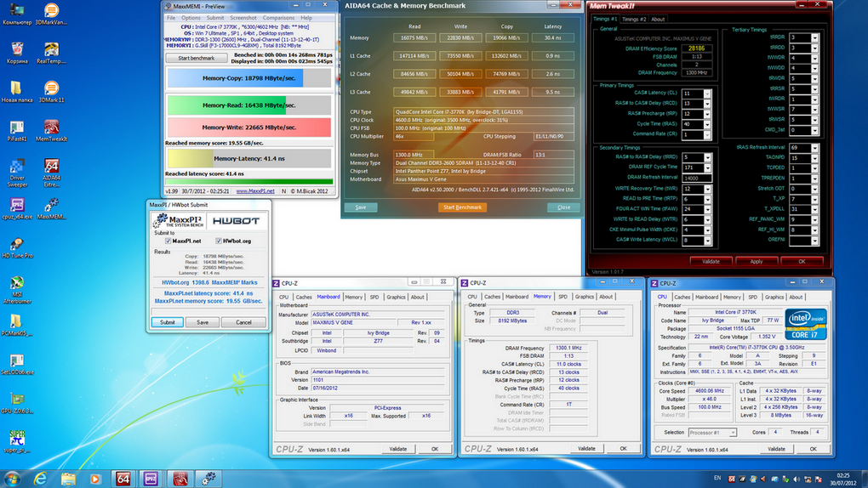Open the RAS# to CAS# Delay (tRCD) dropdown

coord(707,104)
